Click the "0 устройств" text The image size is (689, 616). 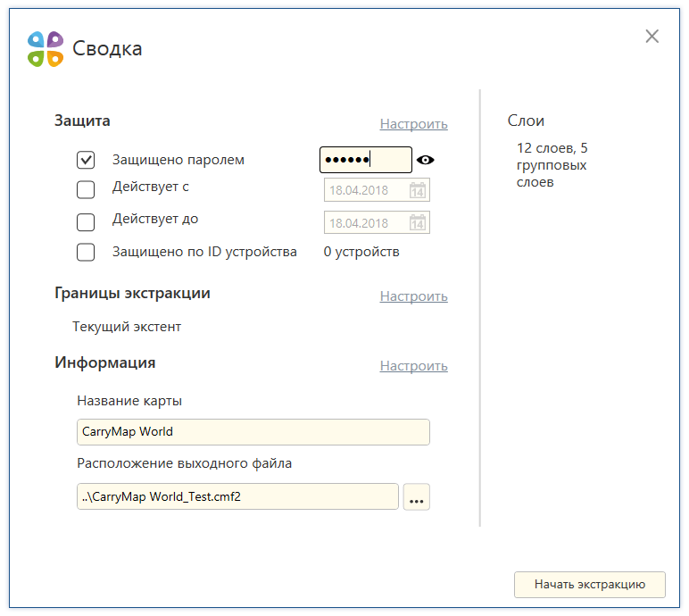pos(361,252)
